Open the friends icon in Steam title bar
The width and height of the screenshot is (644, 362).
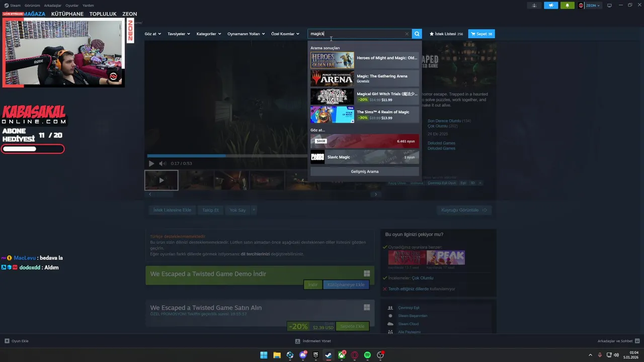[534, 6]
